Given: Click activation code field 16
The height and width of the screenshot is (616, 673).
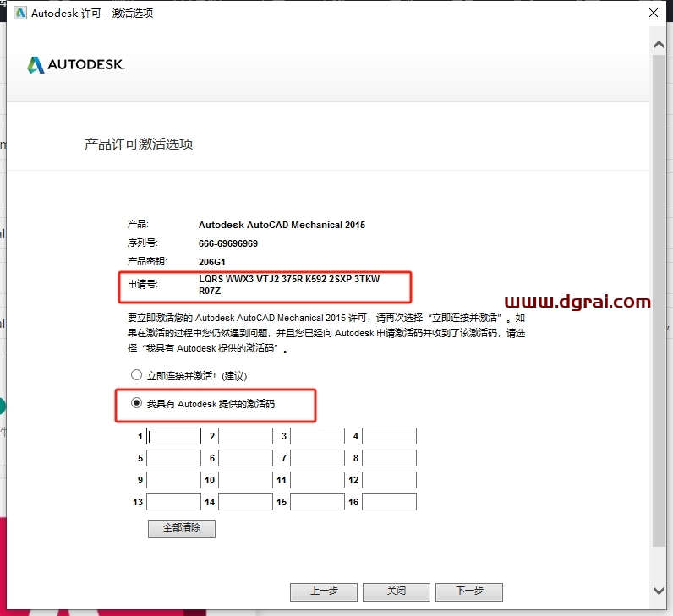Looking at the screenshot, I should pyautogui.click(x=389, y=502).
